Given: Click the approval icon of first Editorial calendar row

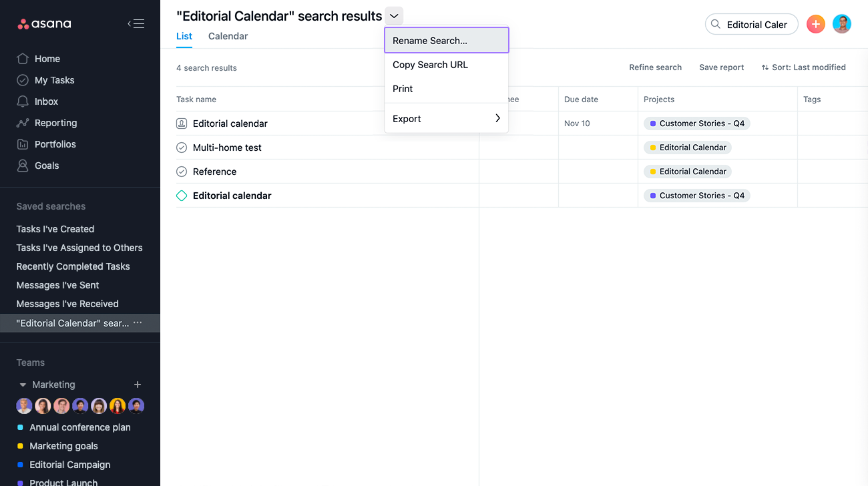Looking at the screenshot, I should click(182, 124).
